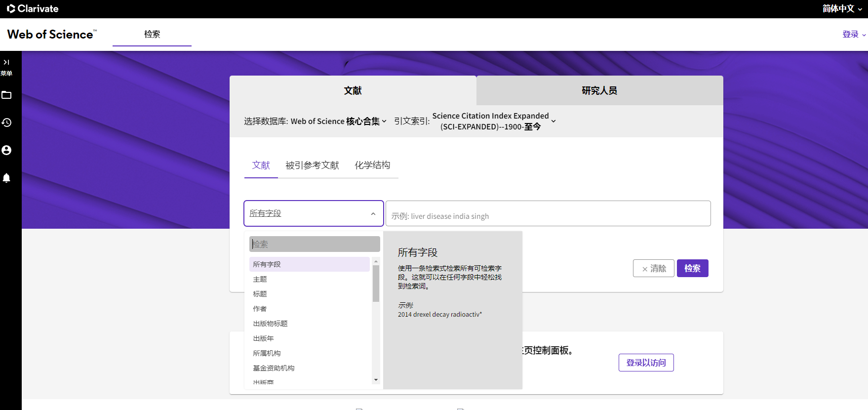868x410 pixels.
Task: Choose 出版物标题 from the field list
Action: 310,324
